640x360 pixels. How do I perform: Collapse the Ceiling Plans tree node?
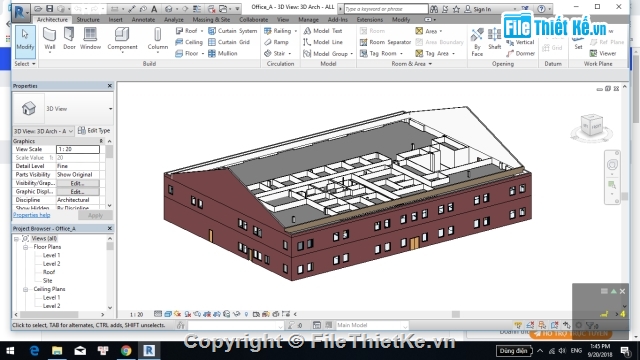coord(25,289)
